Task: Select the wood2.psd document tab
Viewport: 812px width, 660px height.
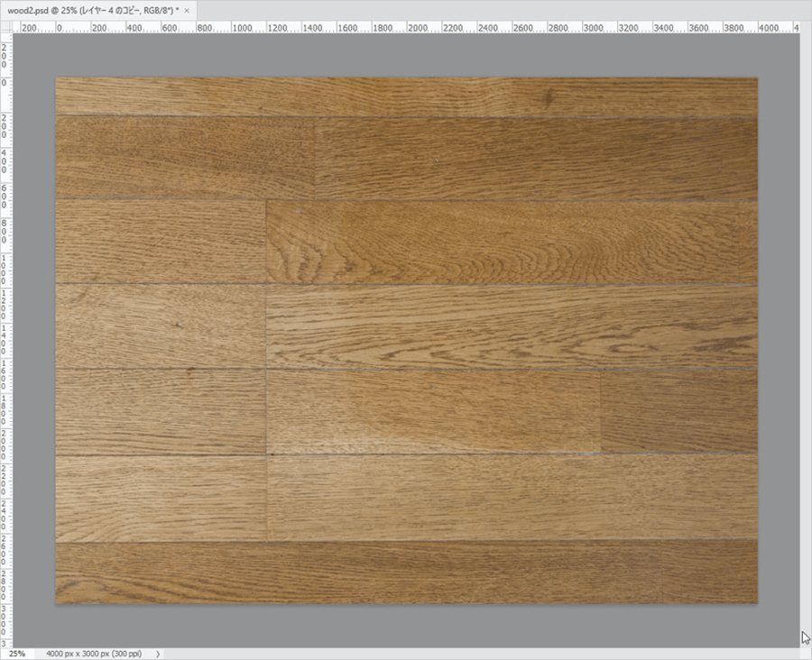Action: click(x=90, y=10)
